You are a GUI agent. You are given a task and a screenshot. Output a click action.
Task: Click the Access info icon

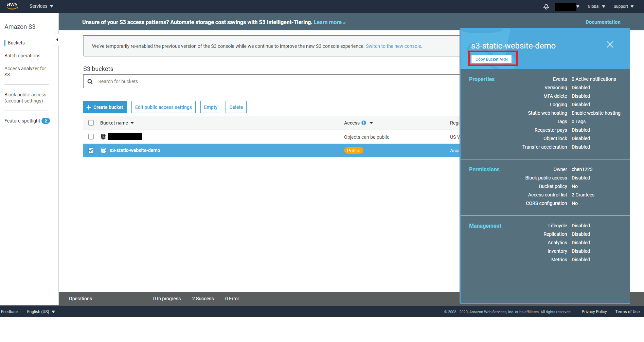(x=364, y=123)
